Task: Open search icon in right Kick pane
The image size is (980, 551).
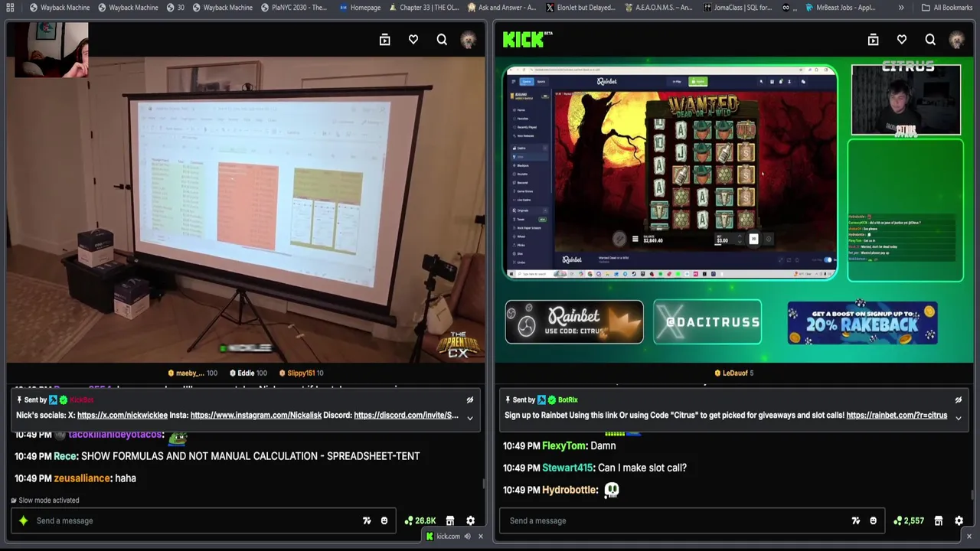Action: (x=930, y=40)
